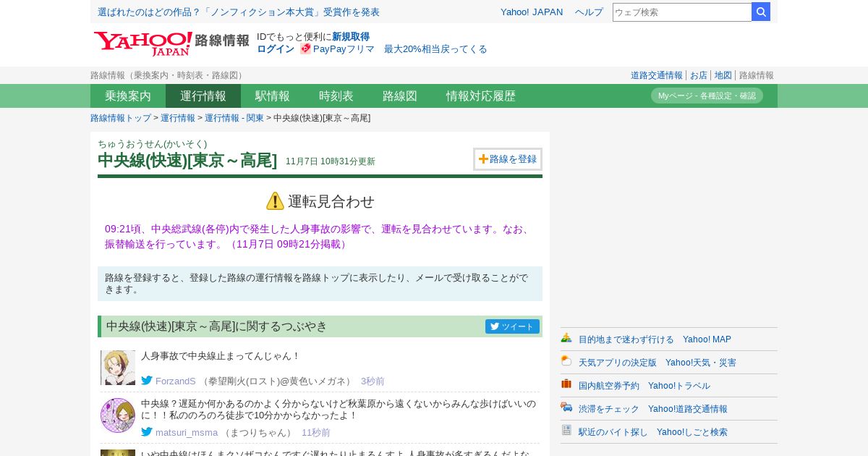Screen dimensions: 868x456
Task: Open 国内航空券予約 Yahoo!トラベル link
Action: 644,385
